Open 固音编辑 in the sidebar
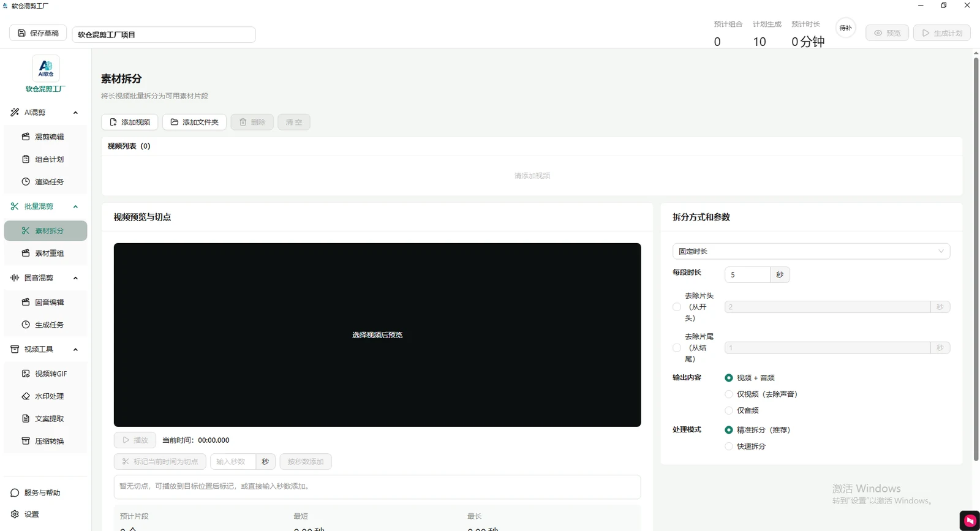 (x=45, y=302)
